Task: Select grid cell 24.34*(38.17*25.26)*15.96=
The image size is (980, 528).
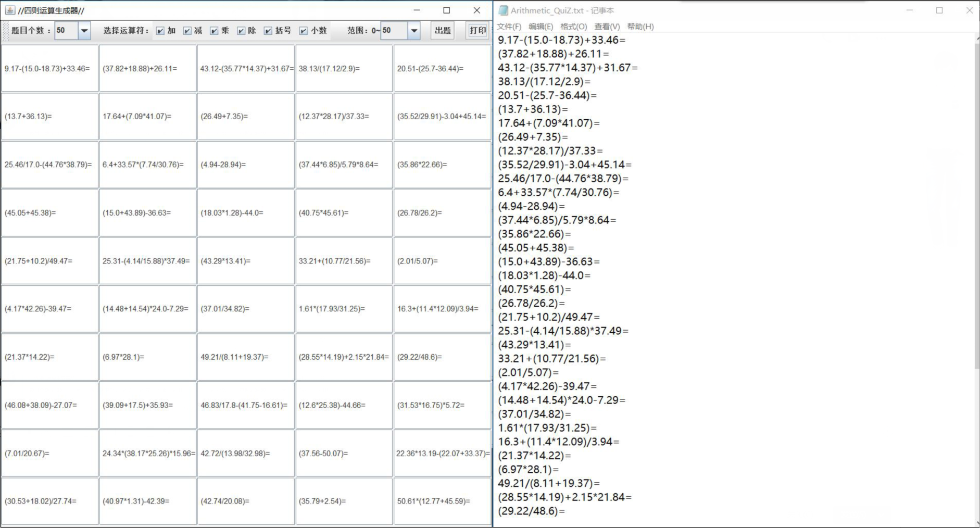Action: [x=148, y=453]
